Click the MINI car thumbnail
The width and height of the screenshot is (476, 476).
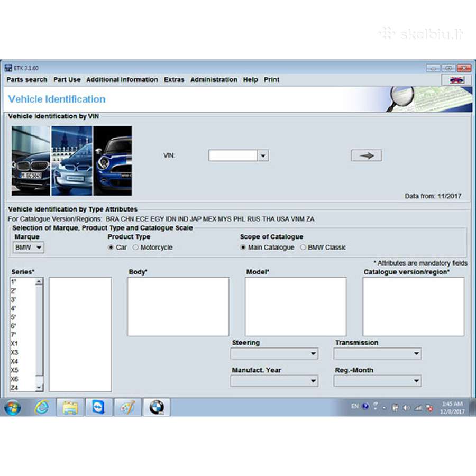(113, 161)
